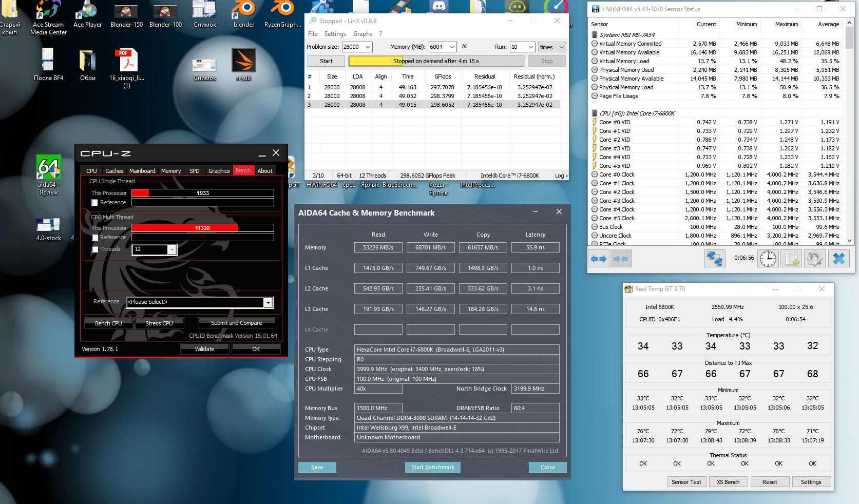Click the CPU Multi Thread score bar 11328
The height and width of the screenshot is (504, 859).
coord(203,228)
